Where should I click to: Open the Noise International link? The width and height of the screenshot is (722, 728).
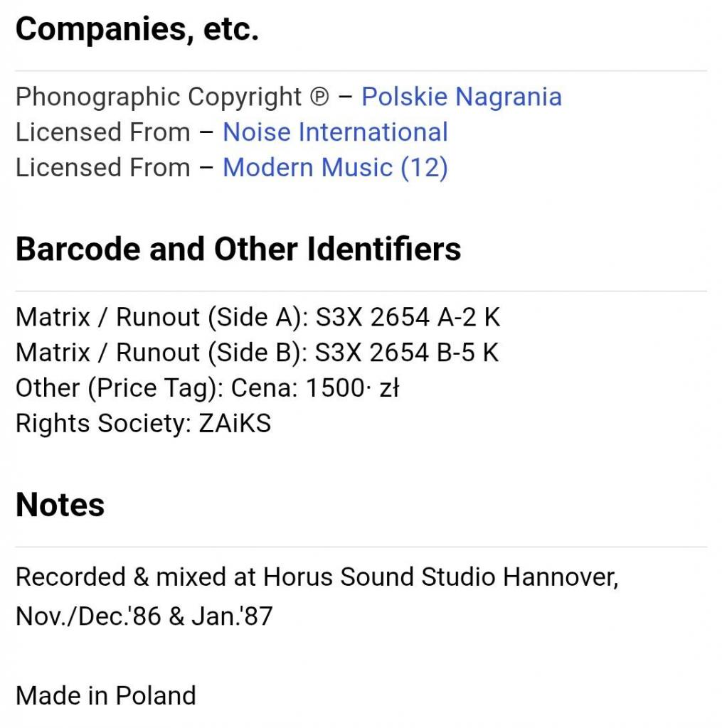tap(335, 132)
